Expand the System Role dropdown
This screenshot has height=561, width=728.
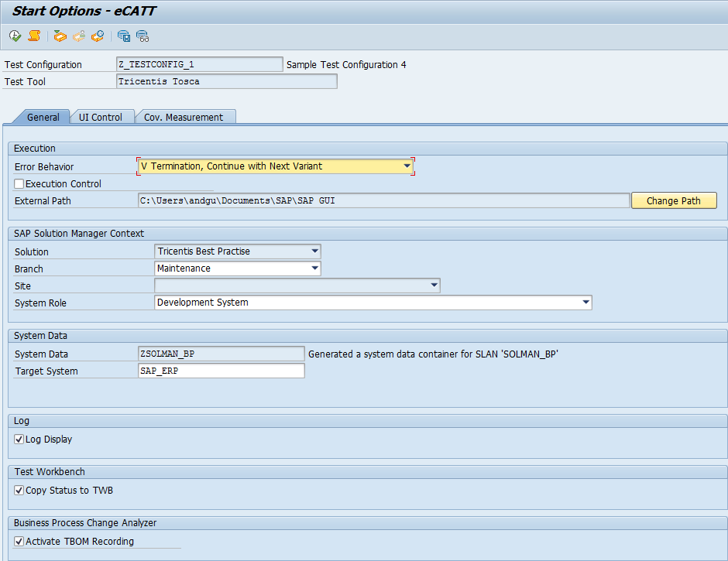click(x=585, y=303)
